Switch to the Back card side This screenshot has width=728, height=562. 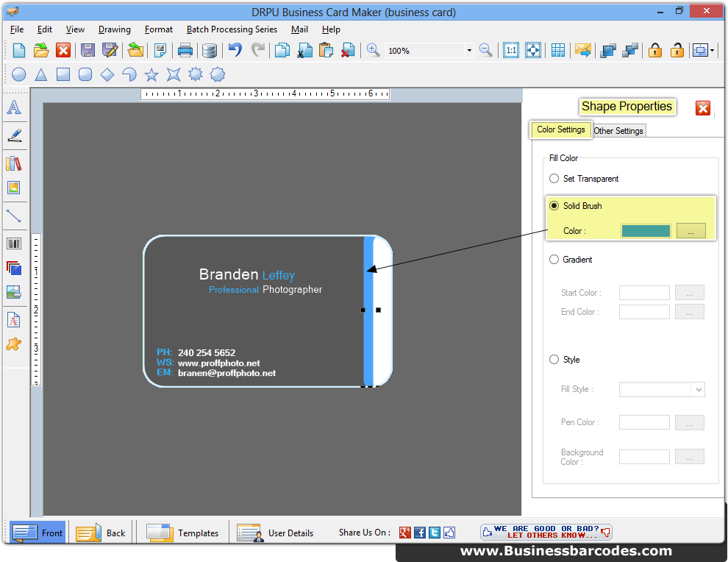coord(101,533)
